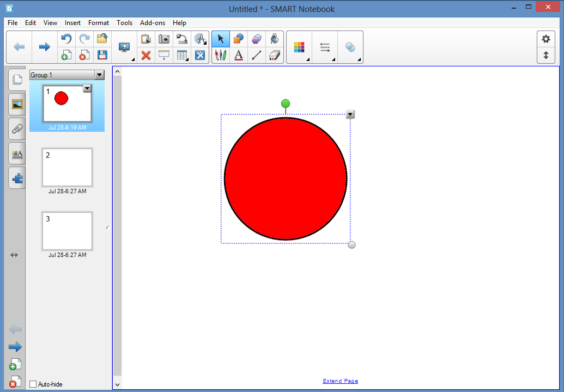Open the Insert menu
The height and width of the screenshot is (392, 564).
pos(72,23)
